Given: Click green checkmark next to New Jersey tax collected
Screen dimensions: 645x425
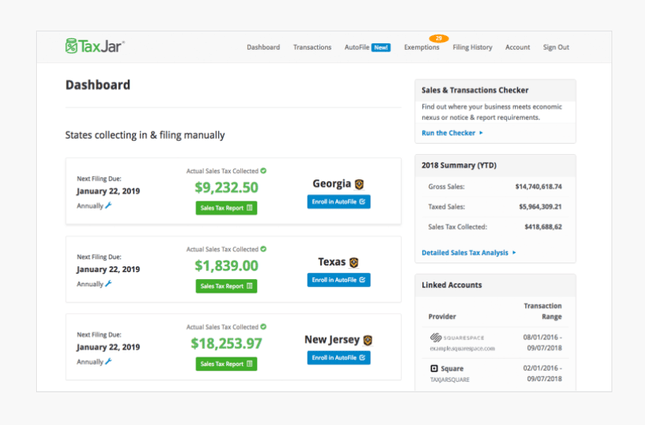Looking at the screenshot, I should tap(263, 327).
